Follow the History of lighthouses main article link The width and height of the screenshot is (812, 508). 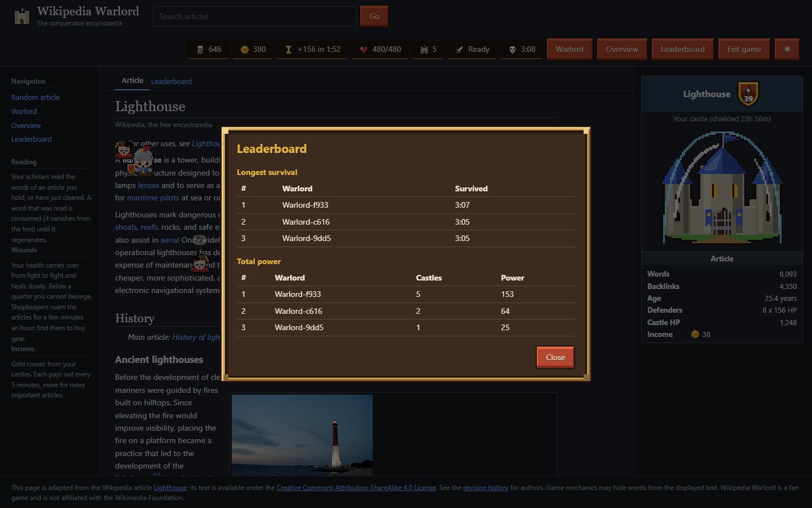pos(196,337)
